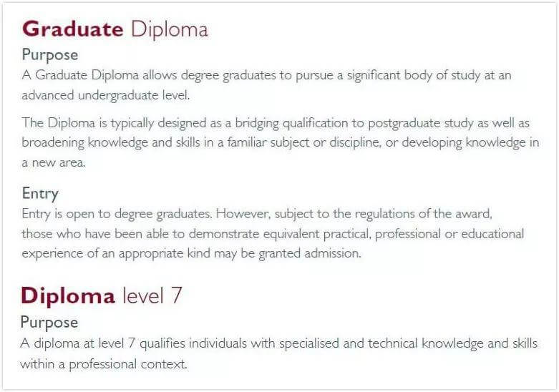
Task: Click the line starting "A diploma at level 7 qualifies"
Action: coord(278,343)
